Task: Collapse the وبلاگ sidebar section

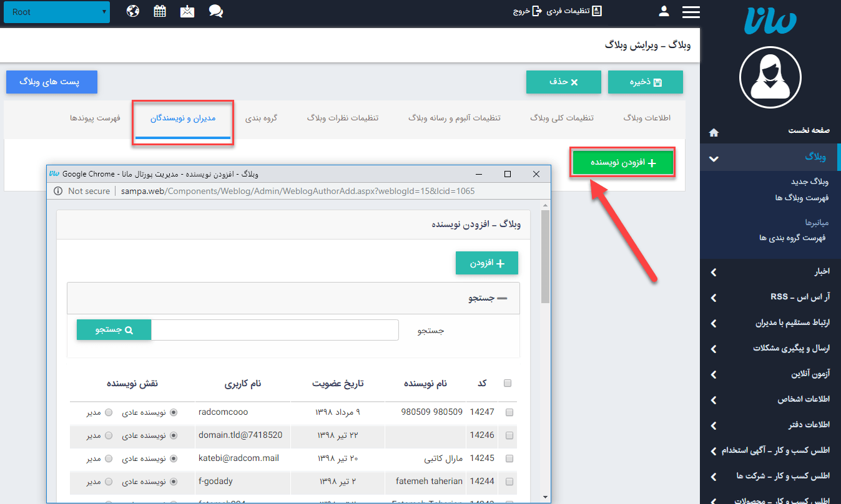Action: tap(714, 158)
